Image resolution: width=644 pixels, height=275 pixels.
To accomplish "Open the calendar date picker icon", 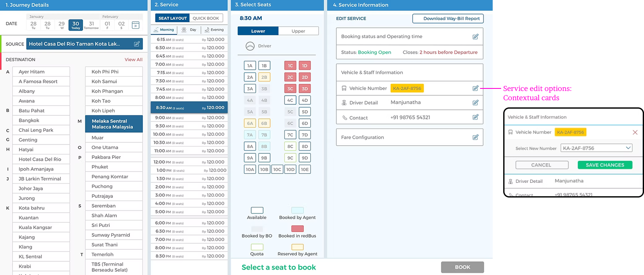I will (x=135, y=25).
